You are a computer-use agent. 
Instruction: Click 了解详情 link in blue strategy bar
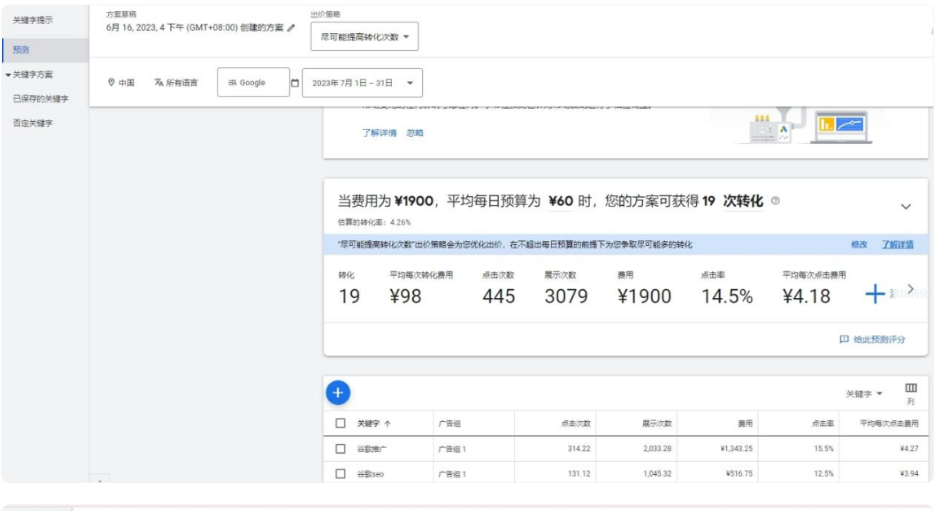pos(897,244)
